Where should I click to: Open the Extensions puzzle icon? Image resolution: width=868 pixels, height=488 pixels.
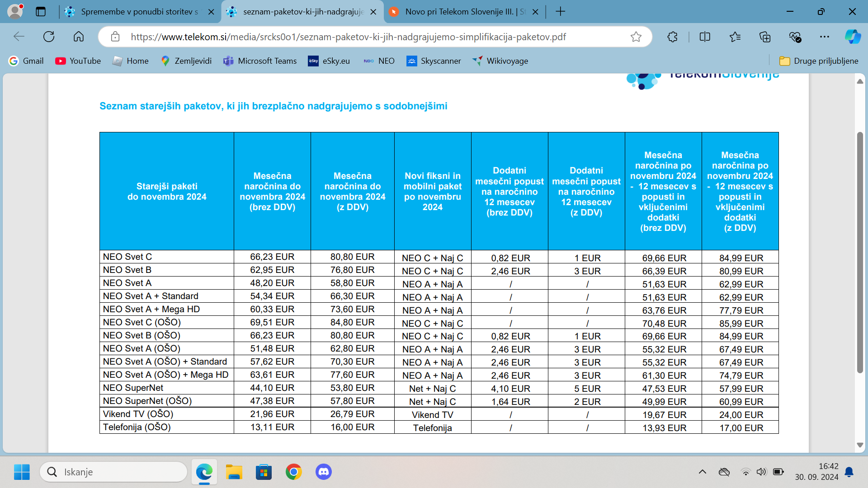672,37
